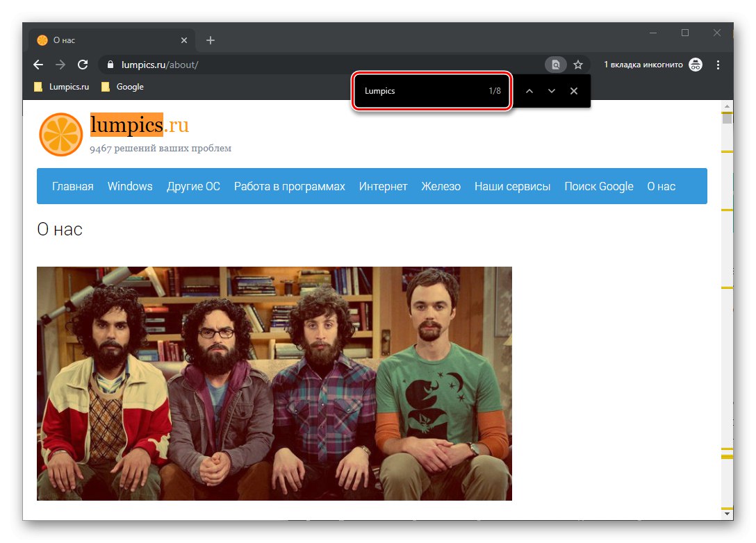Open 'Главная' in the navigation menu
The width and height of the screenshot is (756, 543).
tap(73, 187)
